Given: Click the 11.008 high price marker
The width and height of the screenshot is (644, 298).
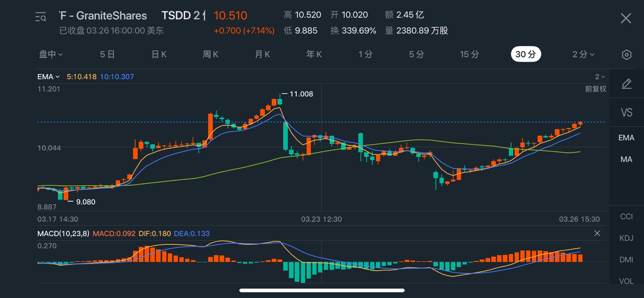Looking at the screenshot, I should coord(301,94).
